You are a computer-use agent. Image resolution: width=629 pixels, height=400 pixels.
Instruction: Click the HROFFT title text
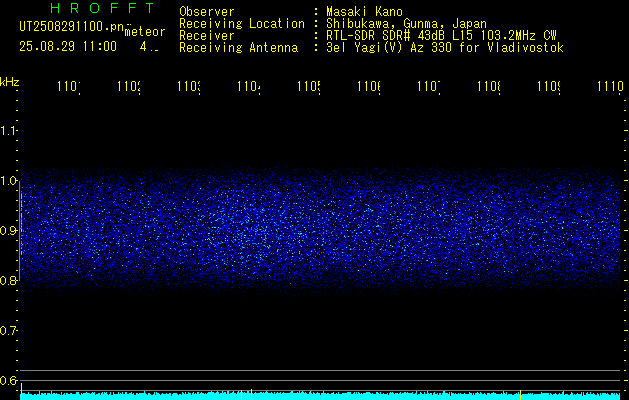tap(103, 8)
